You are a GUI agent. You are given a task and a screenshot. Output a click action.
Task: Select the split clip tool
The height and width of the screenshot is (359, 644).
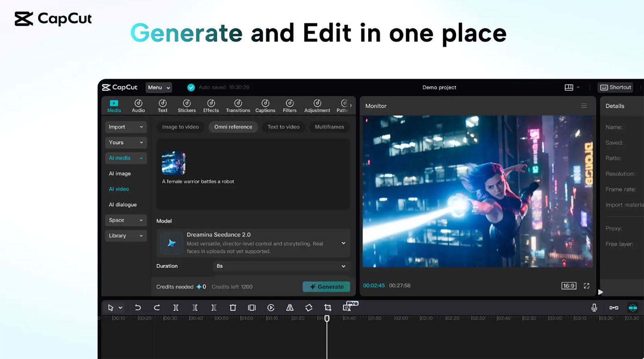176,308
